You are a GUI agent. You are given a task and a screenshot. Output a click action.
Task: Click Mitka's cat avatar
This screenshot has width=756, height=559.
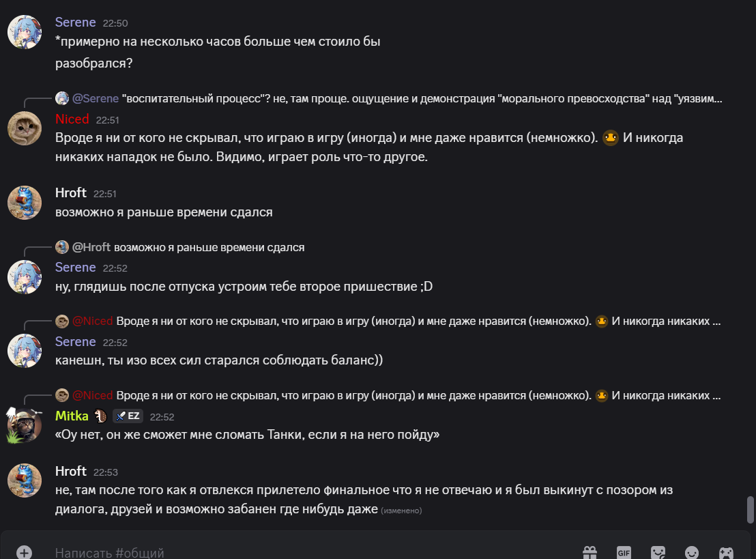(25, 425)
